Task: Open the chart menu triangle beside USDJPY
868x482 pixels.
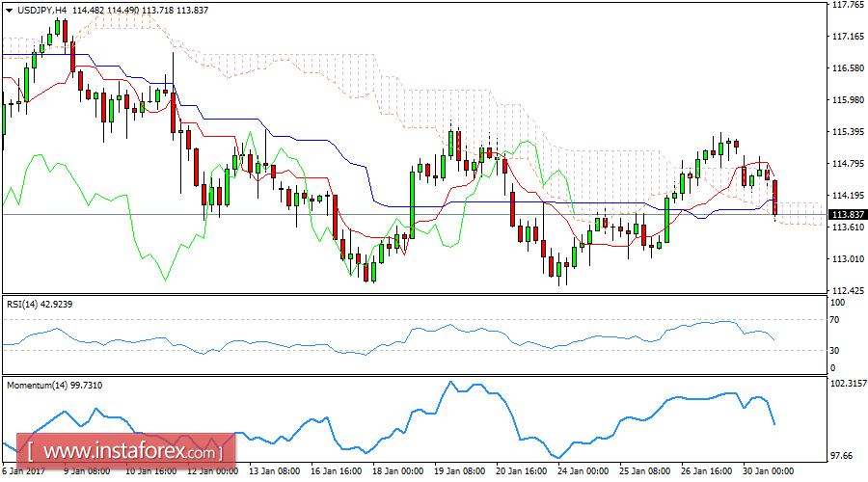Action: click(x=10, y=11)
